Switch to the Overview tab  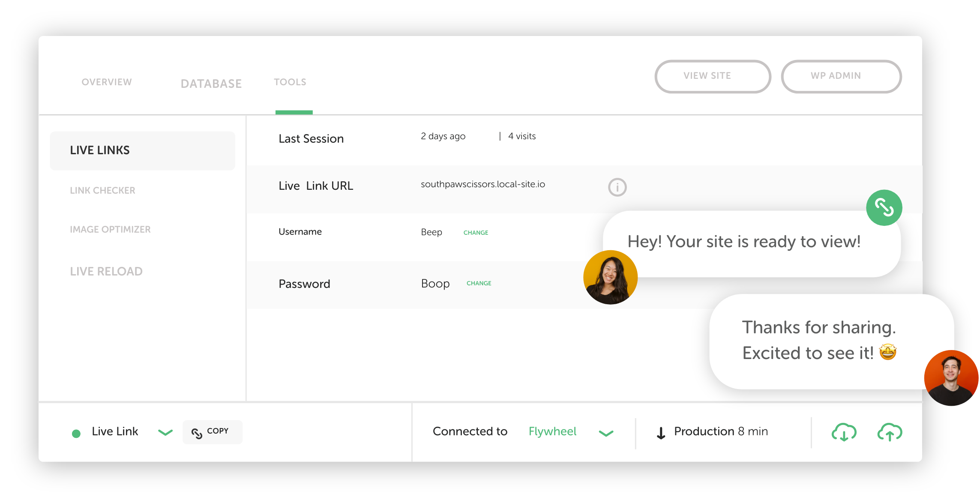(x=107, y=82)
